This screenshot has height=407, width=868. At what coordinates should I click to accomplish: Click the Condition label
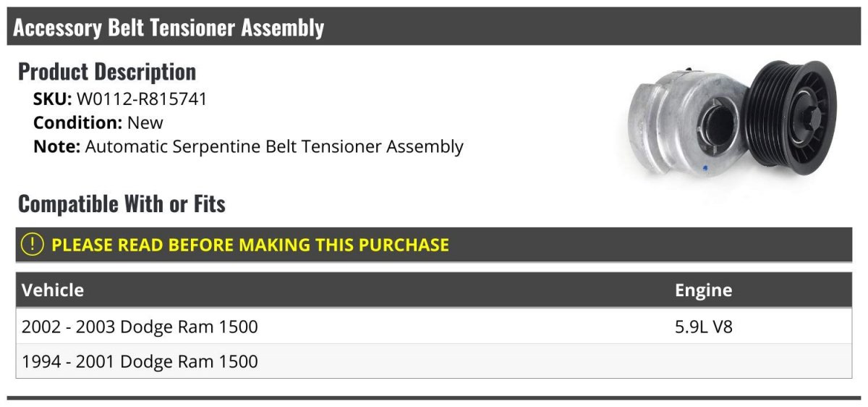(78, 122)
